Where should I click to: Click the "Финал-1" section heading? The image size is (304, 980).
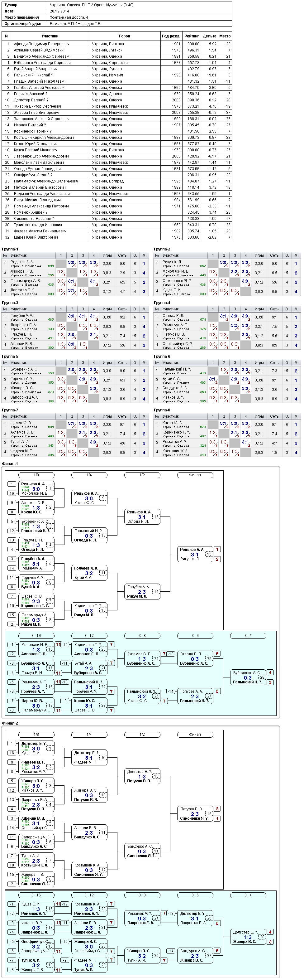tap(10, 464)
